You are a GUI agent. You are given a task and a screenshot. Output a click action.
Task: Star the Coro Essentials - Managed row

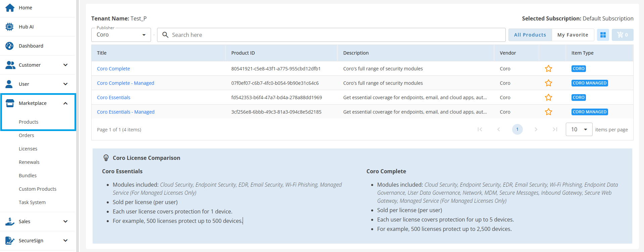click(x=549, y=112)
